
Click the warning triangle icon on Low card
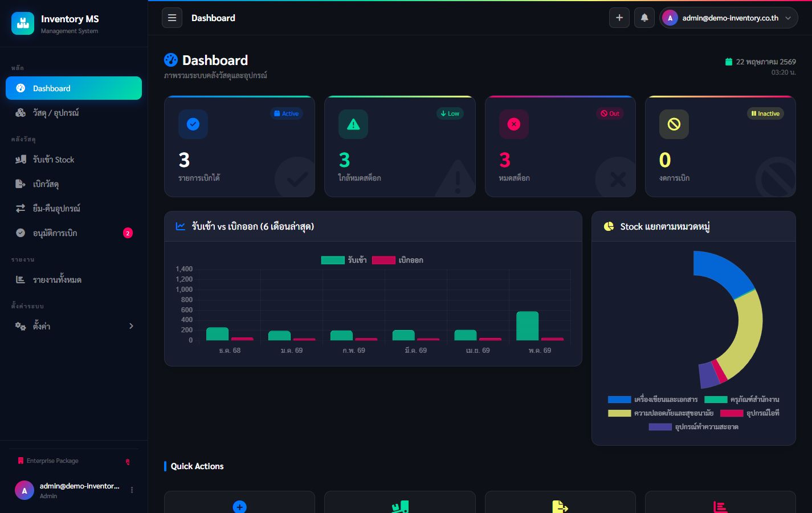[353, 124]
